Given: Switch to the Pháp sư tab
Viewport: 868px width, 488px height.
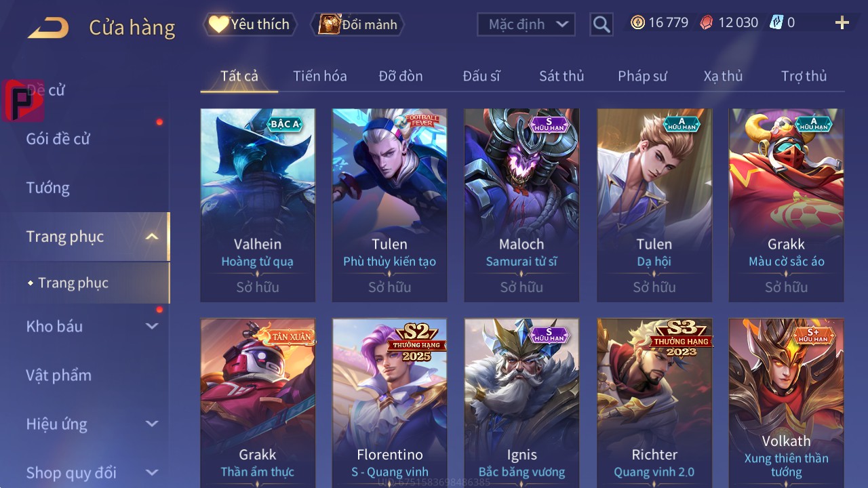Looking at the screenshot, I should (x=642, y=76).
